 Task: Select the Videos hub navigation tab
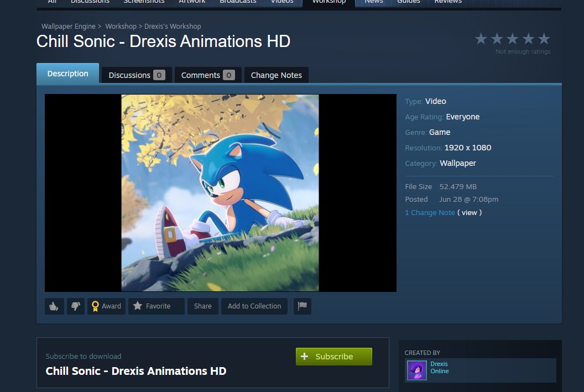pyautogui.click(x=282, y=2)
